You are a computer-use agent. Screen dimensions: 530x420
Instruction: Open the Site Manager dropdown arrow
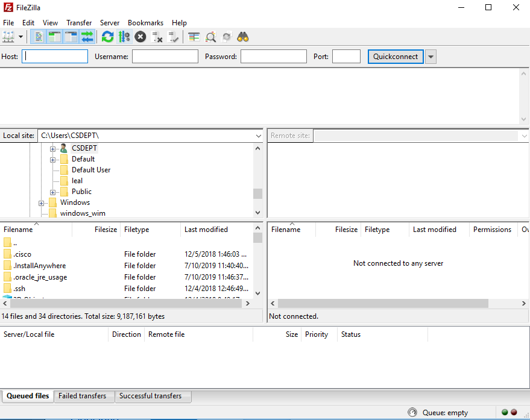tap(21, 37)
